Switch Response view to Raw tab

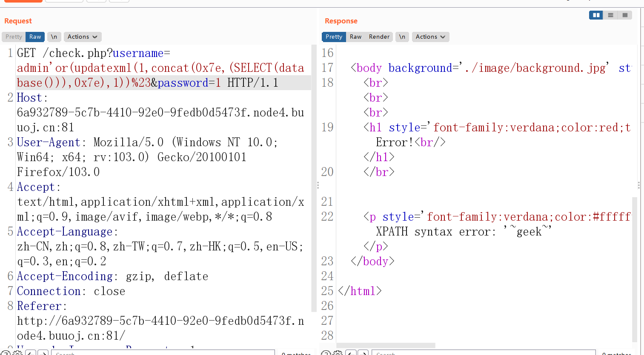pyautogui.click(x=355, y=37)
